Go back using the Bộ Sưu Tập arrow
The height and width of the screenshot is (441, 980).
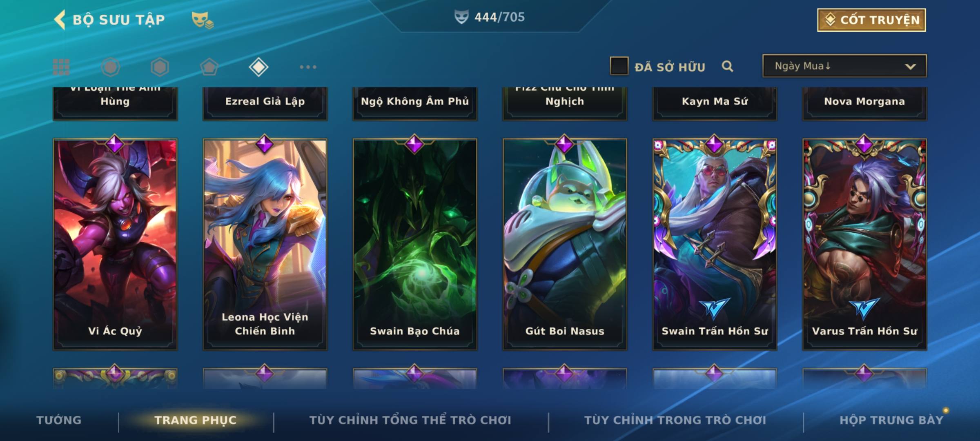[60, 20]
